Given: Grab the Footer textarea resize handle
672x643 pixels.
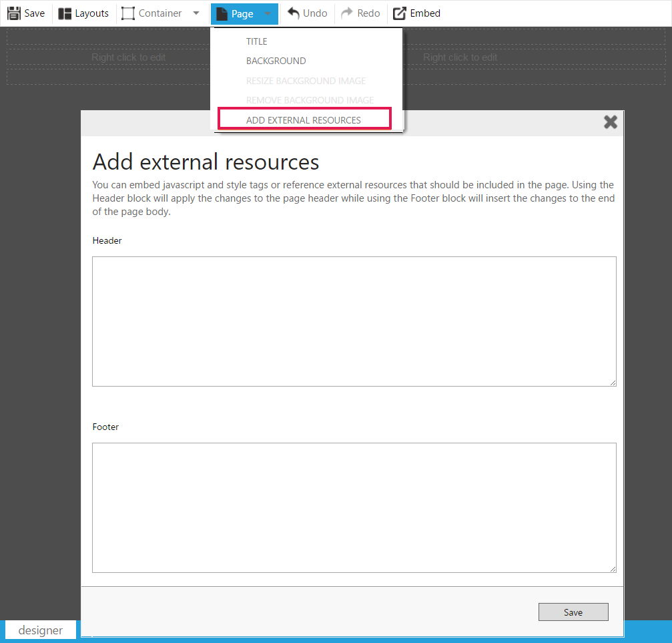Looking at the screenshot, I should (613, 570).
